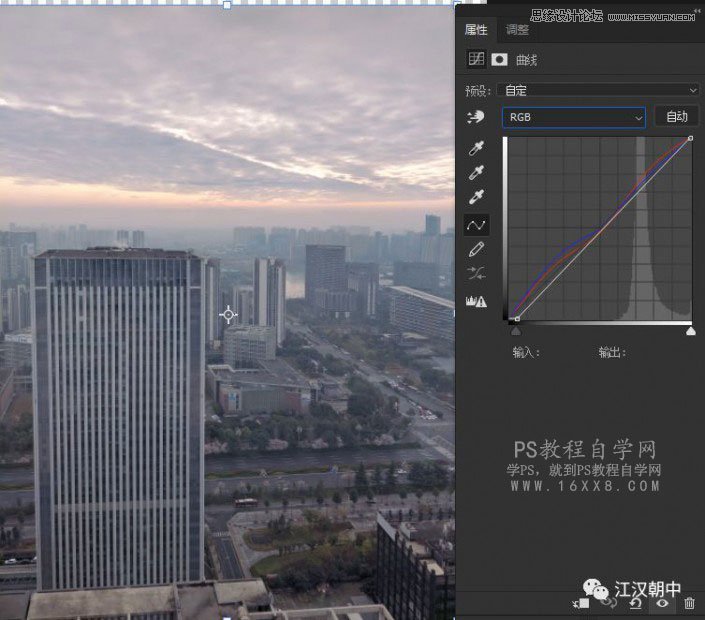Open the RGB channel dropdown
This screenshot has width=705, height=620.
point(573,117)
